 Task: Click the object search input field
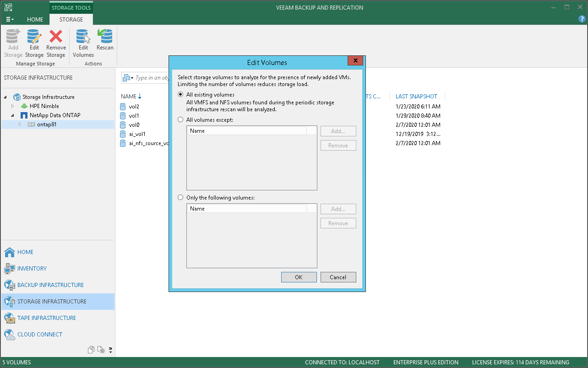152,78
